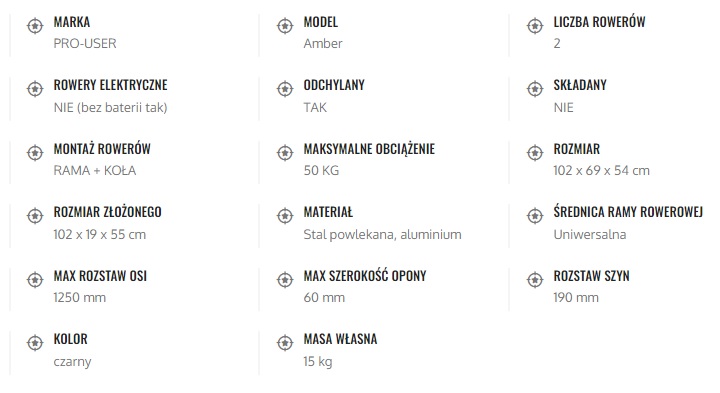Select the ROZSTAW SZYN heading
Viewport: 720px width, 393px height.
point(591,276)
